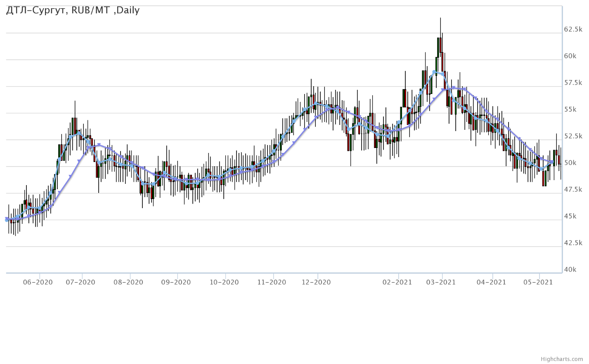Click the 62.5k price axis label
Image resolution: width=589 pixels, height=364 pixels.
573,30
